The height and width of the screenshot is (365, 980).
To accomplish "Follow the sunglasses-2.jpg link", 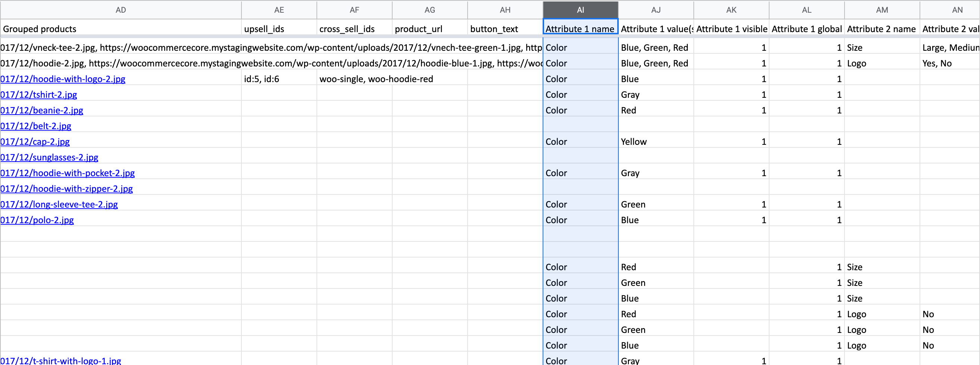I will (50, 157).
